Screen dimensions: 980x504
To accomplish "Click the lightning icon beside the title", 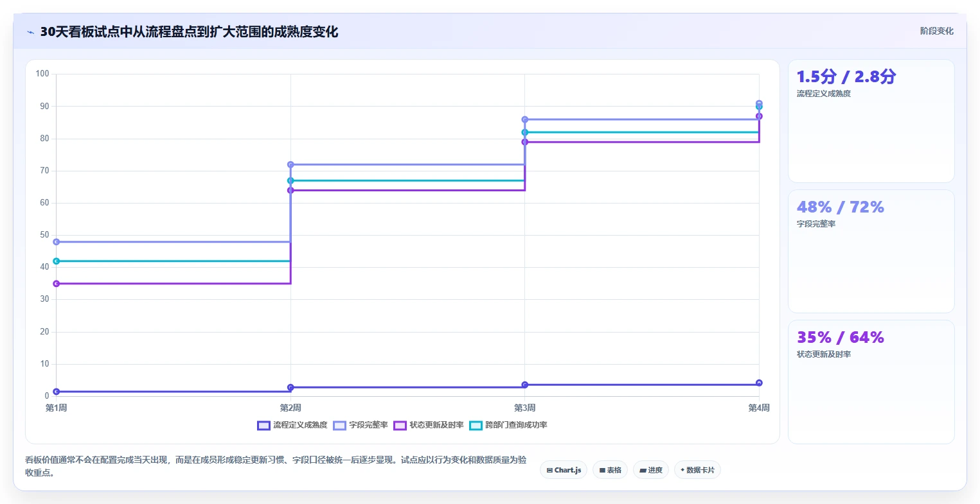I will (x=31, y=32).
